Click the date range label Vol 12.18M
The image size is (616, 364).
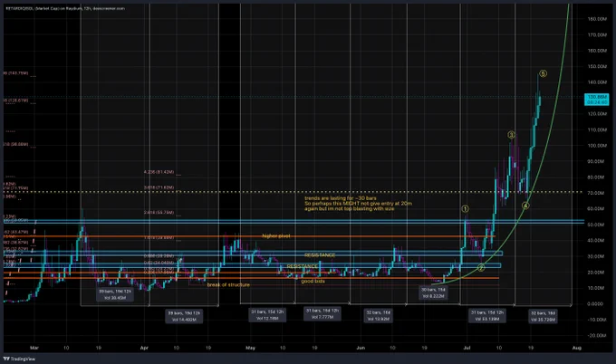click(x=267, y=314)
